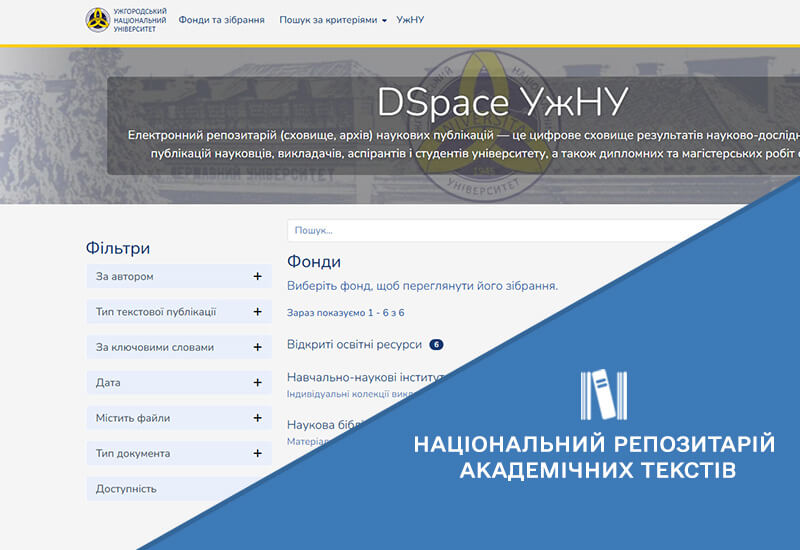Screen dimensions: 800x550
Task: Click the Виберіть фонд instruction text
Action: 422,286
